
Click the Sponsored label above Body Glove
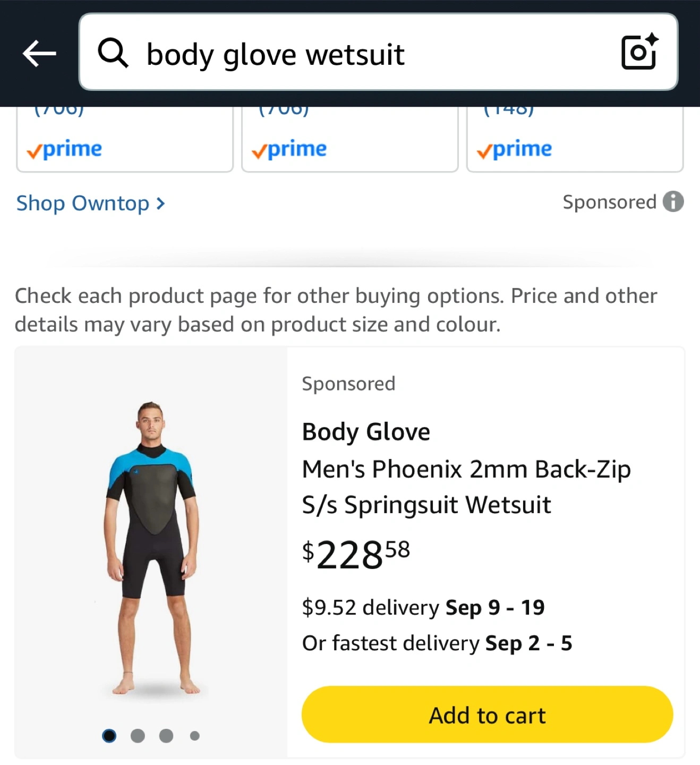(x=348, y=384)
